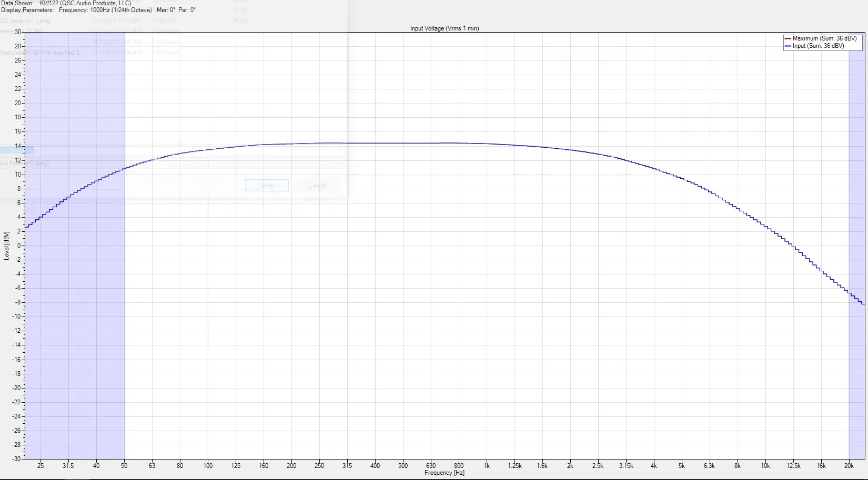Click the 50 tick label on frequency axis

click(x=124, y=466)
